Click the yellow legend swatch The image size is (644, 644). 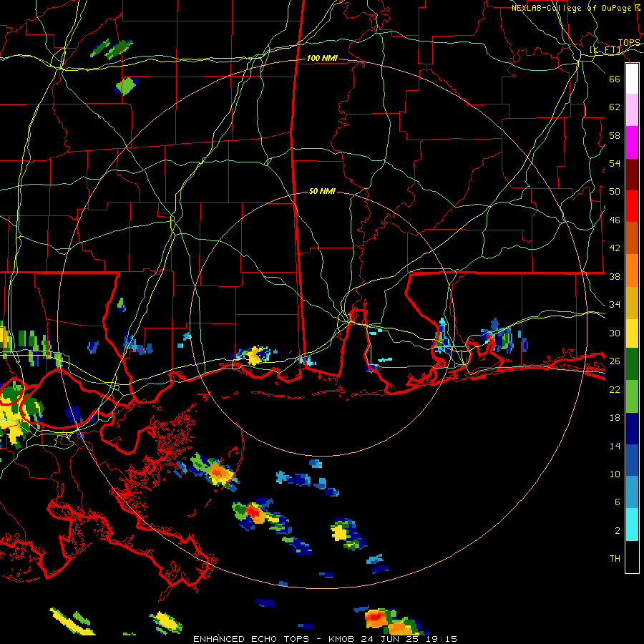(632, 333)
